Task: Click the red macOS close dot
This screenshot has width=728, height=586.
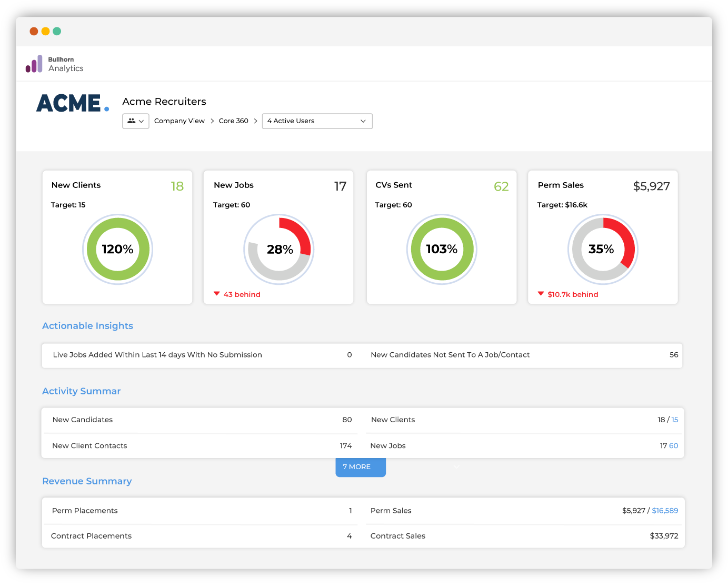Action: (x=34, y=31)
